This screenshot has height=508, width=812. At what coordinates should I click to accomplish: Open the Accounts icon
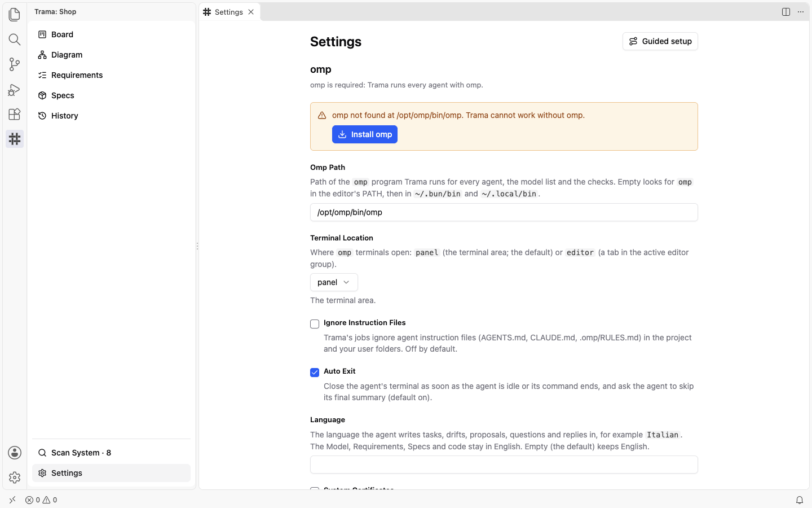(x=15, y=453)
